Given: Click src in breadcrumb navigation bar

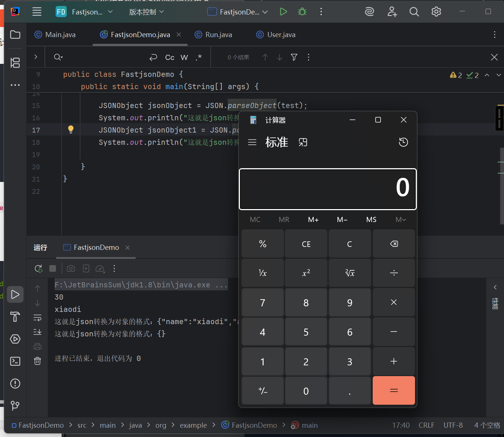Looking at the screenshot, I should (x=82, y=425).
